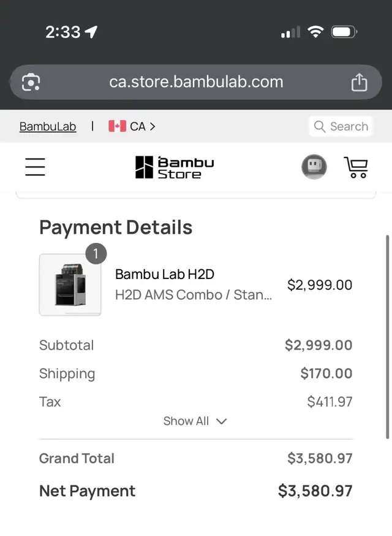Click the Payment Details heading
Image resolution: width=392 pixels, height=536 pixels.
tap(115, 228)
